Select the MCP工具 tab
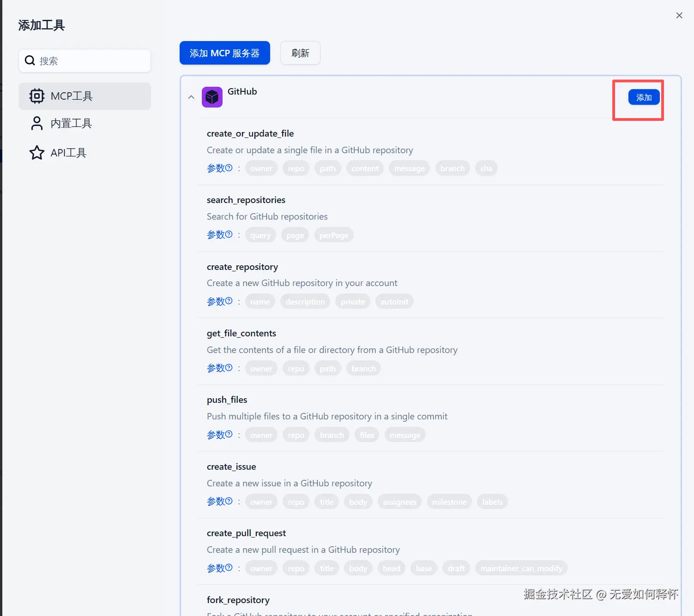Image resolution: width=694 pixels, height=616 pixels. (x=84, y=96)
